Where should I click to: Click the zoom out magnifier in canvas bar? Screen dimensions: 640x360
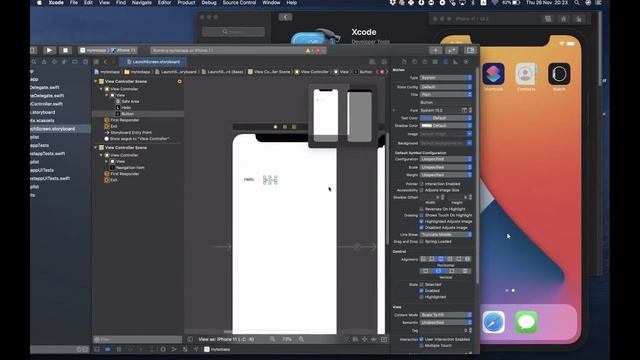272,339
